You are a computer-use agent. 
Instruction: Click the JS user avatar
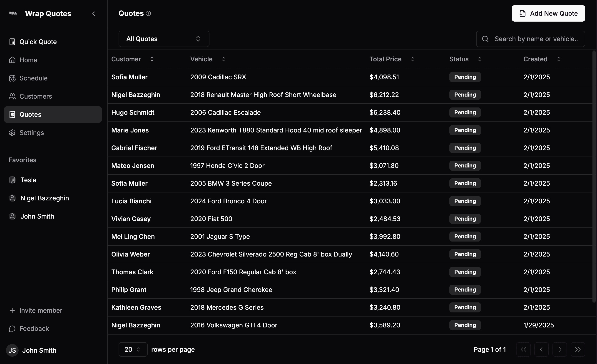point(12,350)
